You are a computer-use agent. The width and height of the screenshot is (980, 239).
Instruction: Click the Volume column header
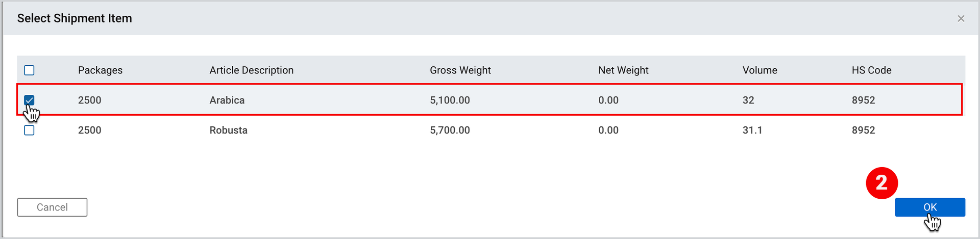pos(759,70)
